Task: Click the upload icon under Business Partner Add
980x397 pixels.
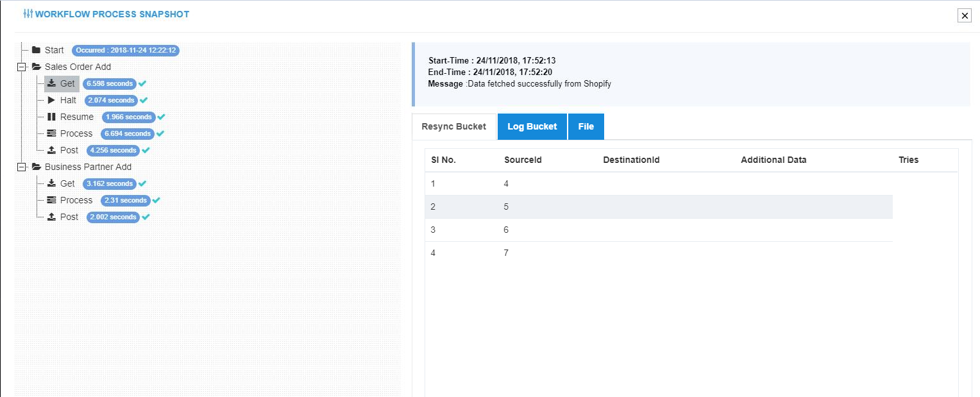Action: [x=52, y=217]
